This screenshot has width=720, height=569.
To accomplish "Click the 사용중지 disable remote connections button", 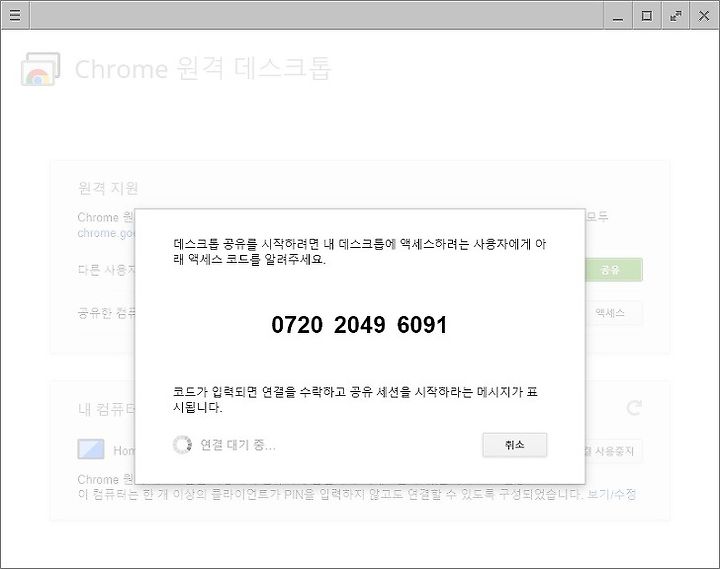I will 613,451.
